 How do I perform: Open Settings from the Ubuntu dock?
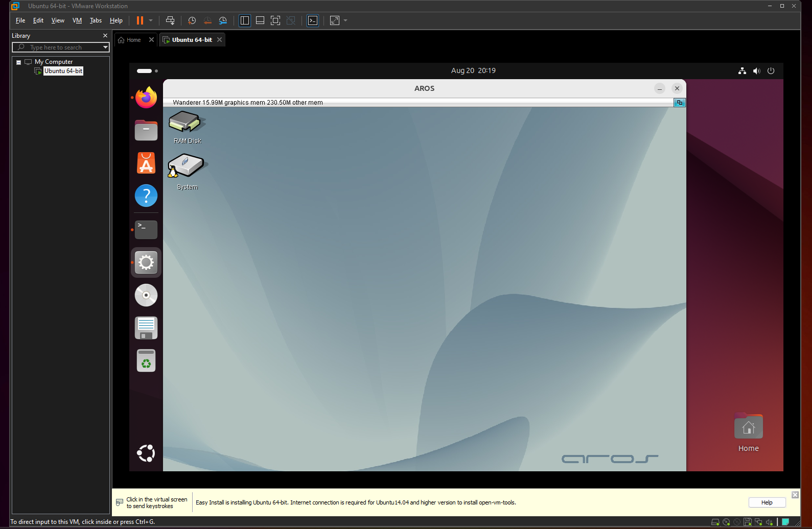[146, 262]
